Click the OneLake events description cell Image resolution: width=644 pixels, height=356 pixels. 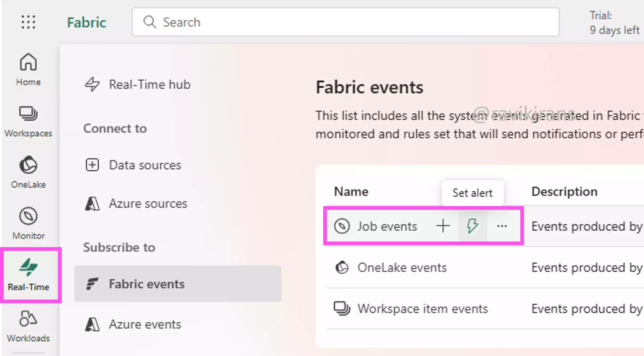click(587, 268)
